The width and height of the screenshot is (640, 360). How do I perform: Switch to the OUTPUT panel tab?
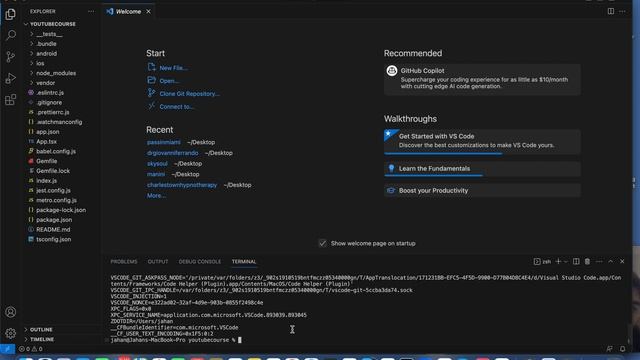click(158, 262)
